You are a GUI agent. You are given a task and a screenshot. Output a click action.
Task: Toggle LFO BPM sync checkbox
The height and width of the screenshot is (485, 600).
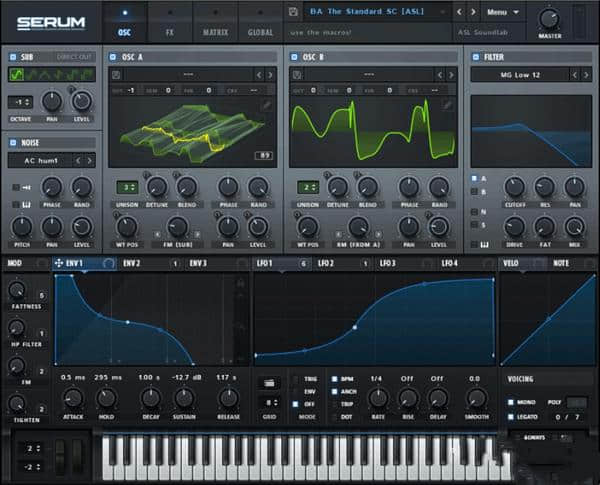(x=337, y=380)
